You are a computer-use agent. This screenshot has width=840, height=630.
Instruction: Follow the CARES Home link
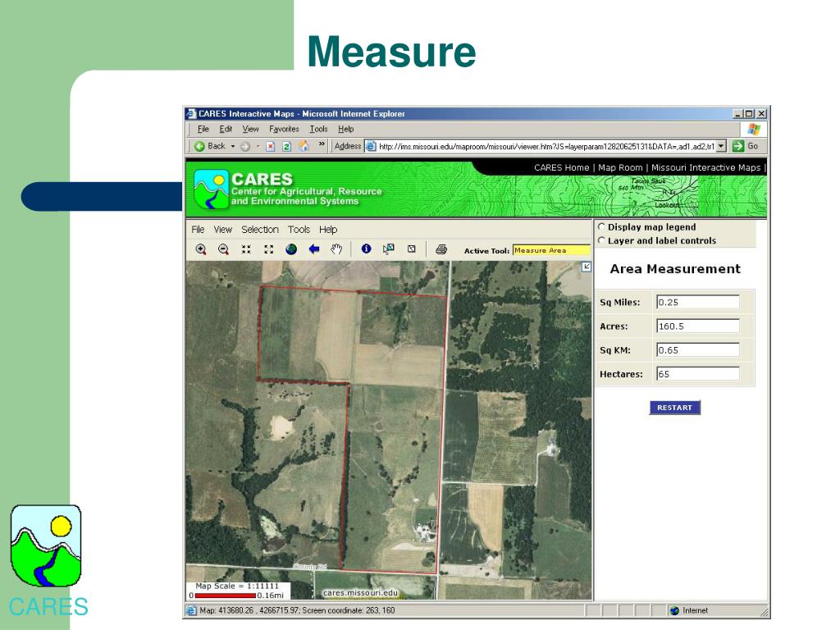[x=561, y=167]
